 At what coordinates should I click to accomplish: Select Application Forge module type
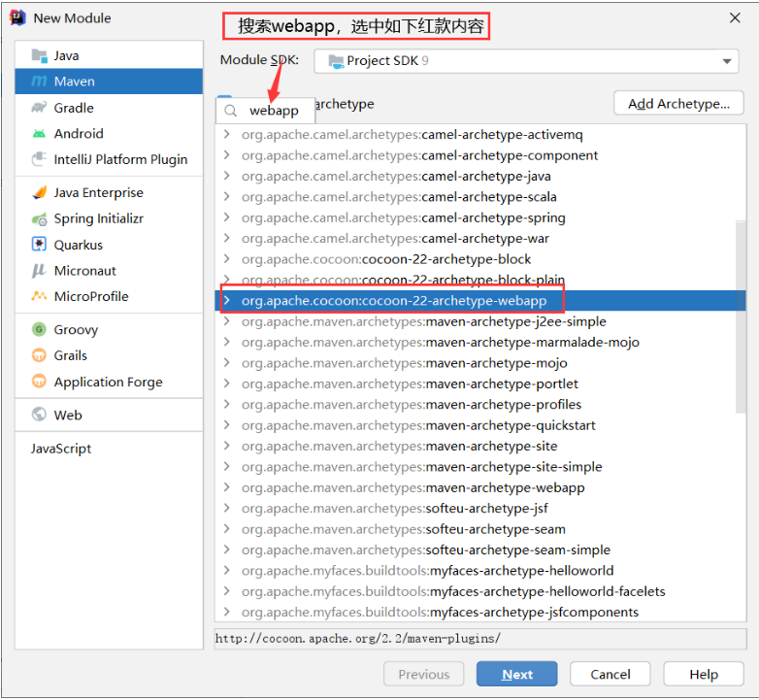click(109, 382)
